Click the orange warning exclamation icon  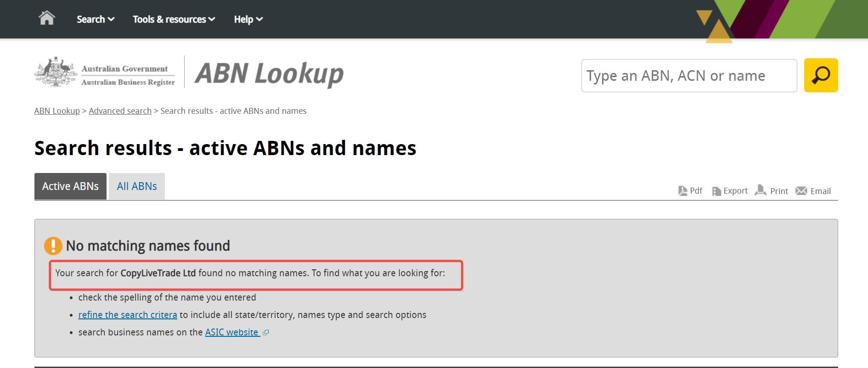coord(53,246)
